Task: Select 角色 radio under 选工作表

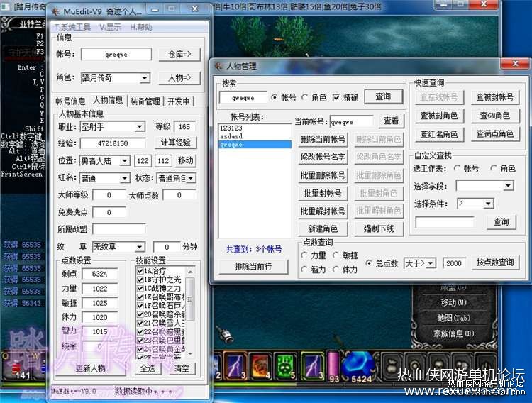Action: pyautogui.click(x=493, y=168)
